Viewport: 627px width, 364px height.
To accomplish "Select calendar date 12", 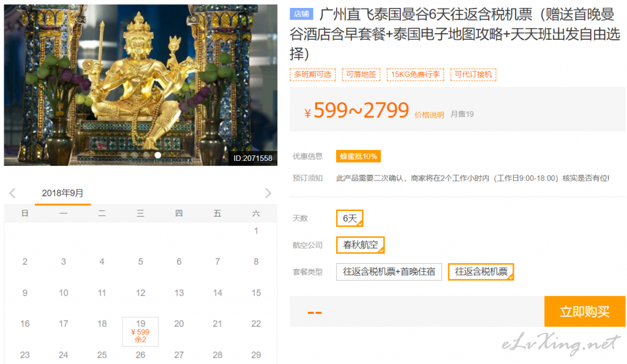I will [x=140, y=293].
